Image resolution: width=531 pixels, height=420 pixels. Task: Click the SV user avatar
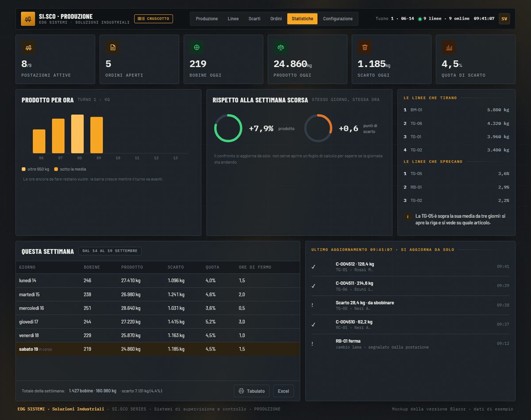pyautogui.click(x=504, y=19)
